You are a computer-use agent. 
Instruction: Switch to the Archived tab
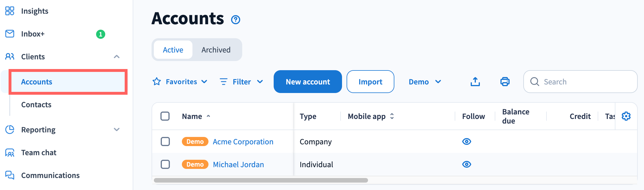[x=216, y=50]
